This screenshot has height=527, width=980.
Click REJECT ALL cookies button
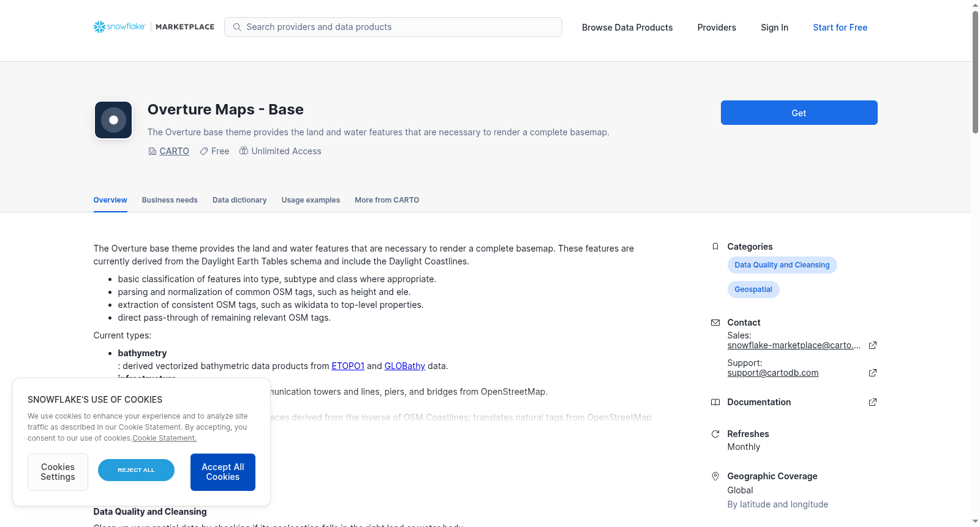coord(136,470)
